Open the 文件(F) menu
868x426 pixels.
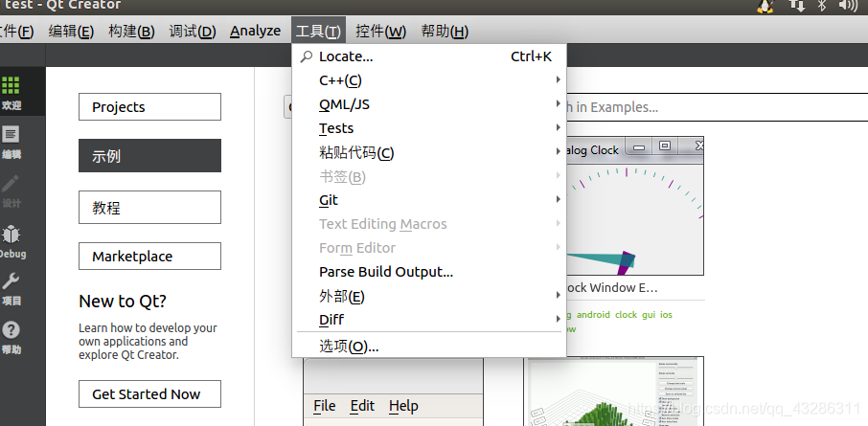point(16,31)
